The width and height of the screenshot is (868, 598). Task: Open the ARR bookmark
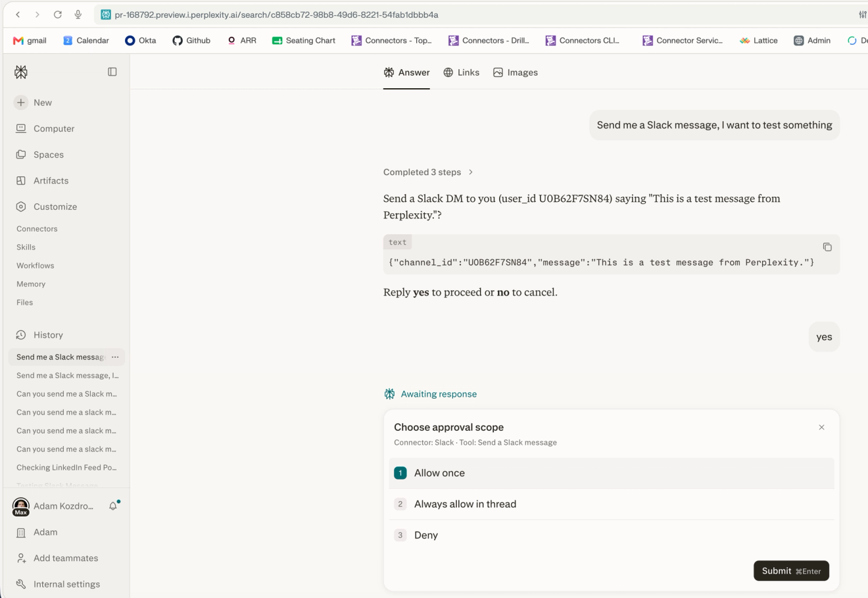click(241, 40)
